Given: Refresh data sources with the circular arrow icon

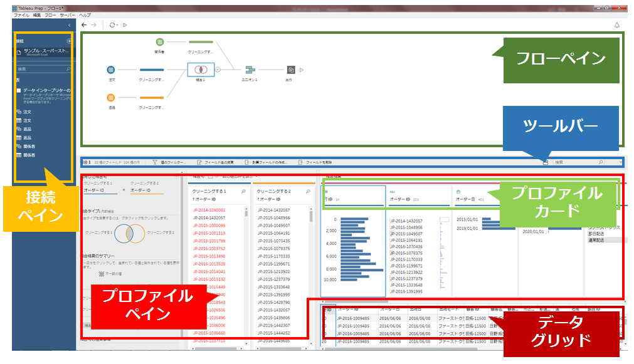Looking at the screenshot, I should click(x=112, y=24).
